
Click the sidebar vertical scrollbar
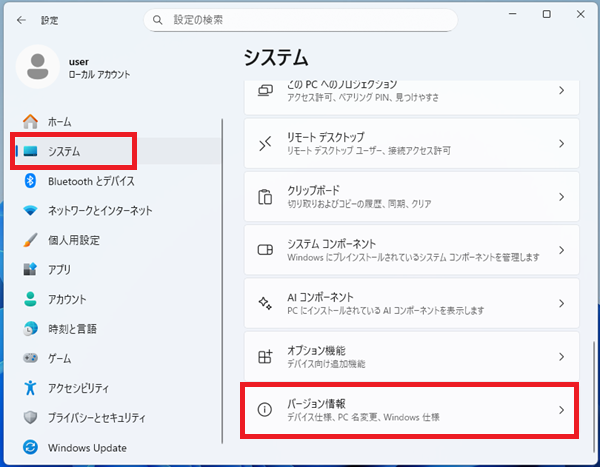(222, 281)
